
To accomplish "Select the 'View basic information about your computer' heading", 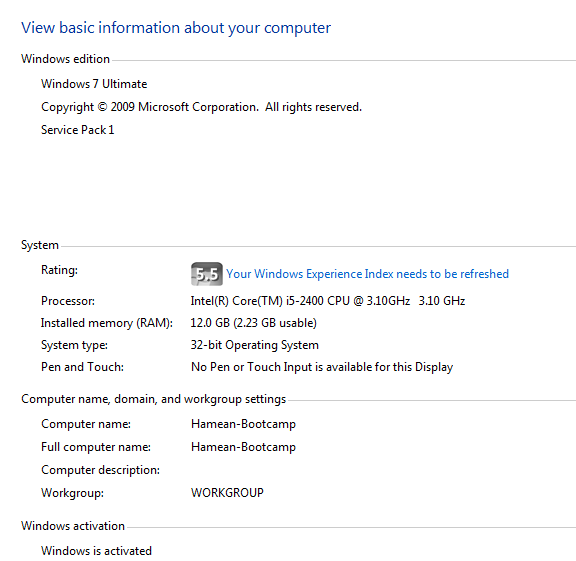I will (176, 28).
